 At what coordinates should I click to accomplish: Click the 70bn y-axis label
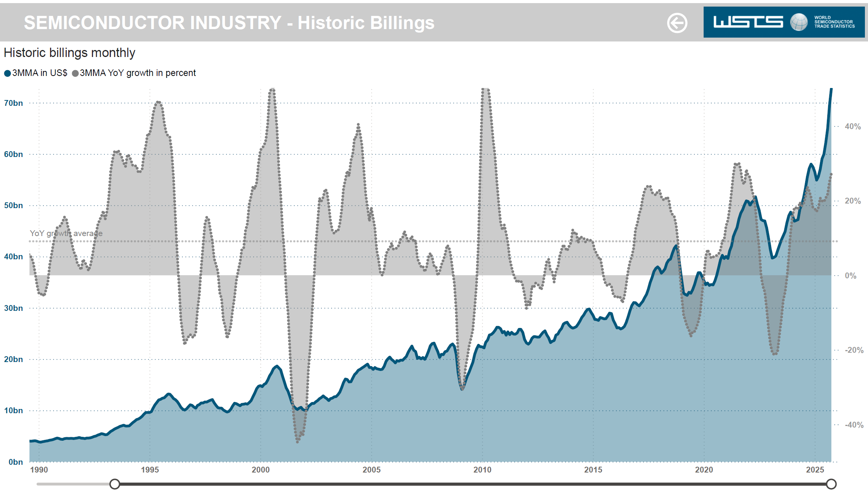(14, 103)
